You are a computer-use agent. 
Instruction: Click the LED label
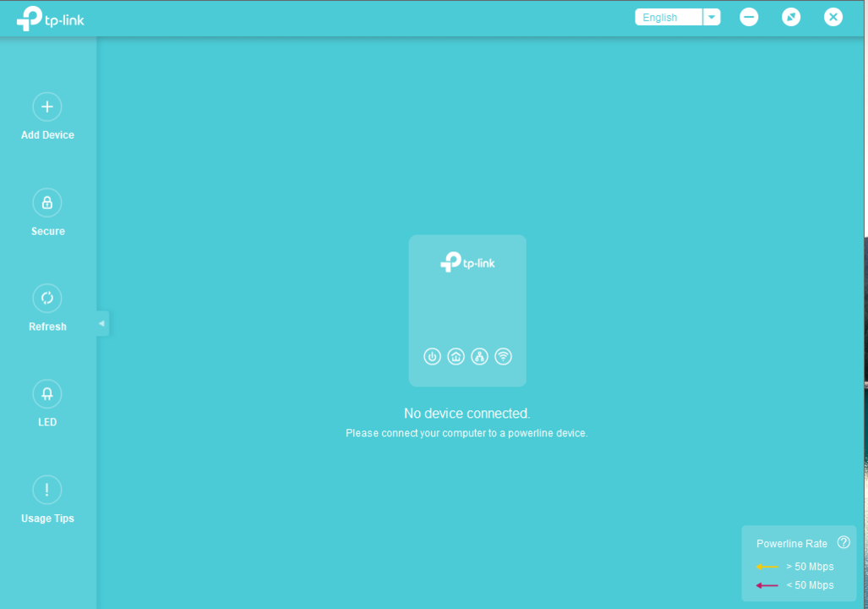[x=47, y=422]
